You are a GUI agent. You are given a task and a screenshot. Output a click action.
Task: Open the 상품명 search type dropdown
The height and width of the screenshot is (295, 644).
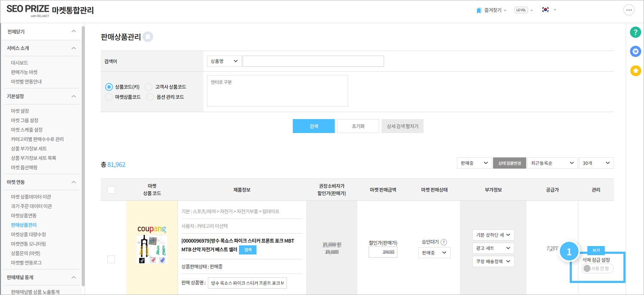224,61
